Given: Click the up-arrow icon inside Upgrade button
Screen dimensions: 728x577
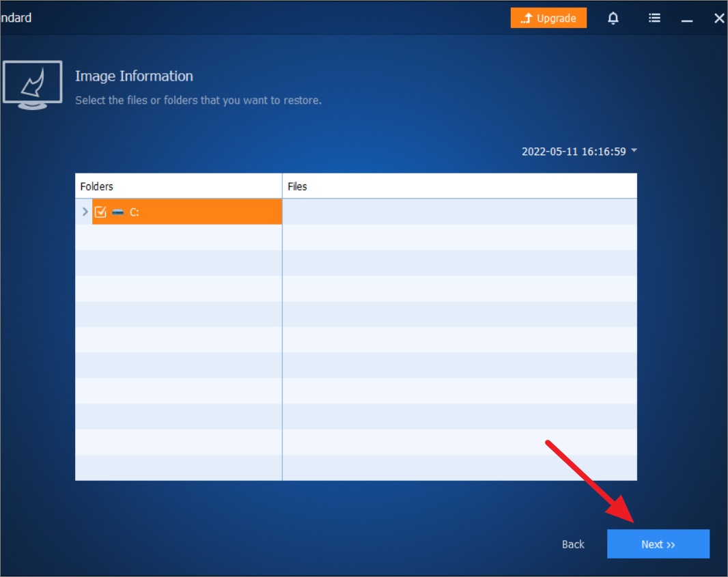Looking at the screenshot, I should pos(529,18).
